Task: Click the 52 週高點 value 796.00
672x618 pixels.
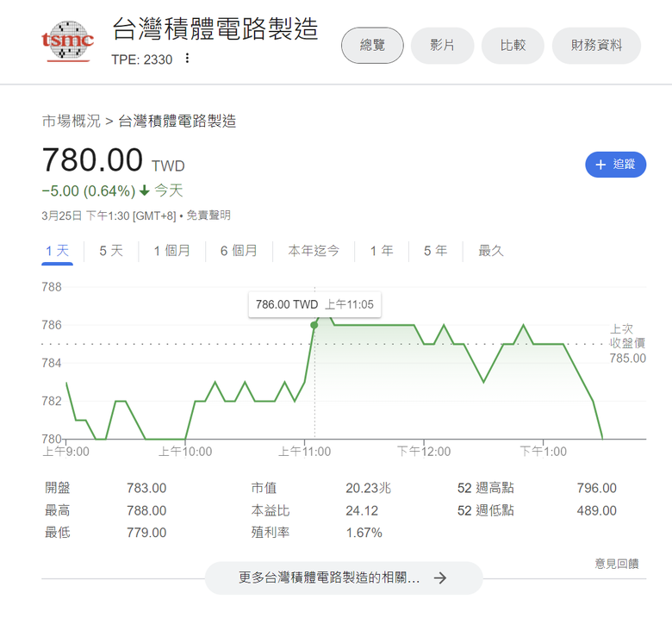Action: (596, 488)
